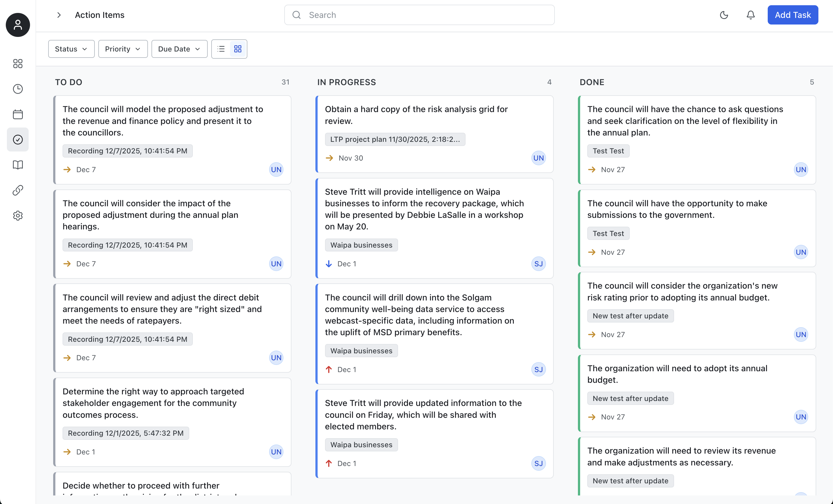Click the book library icon in sidebar
This screenshot has height=504, width=833.
point(18,165)
